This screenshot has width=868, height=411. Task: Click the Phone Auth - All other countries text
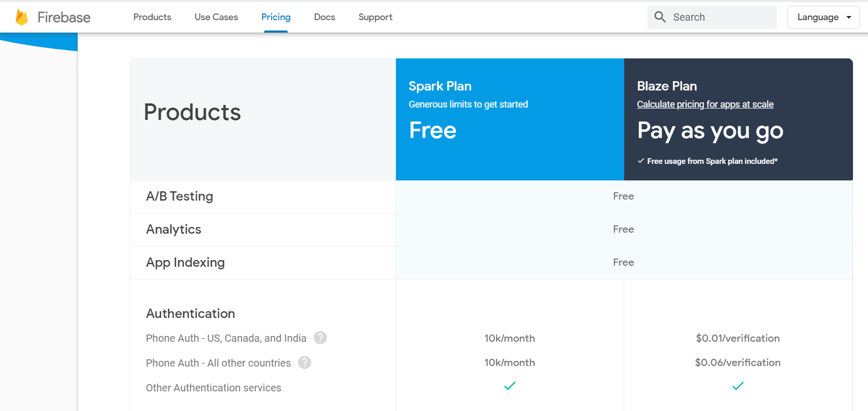click(x=218, y=363)
